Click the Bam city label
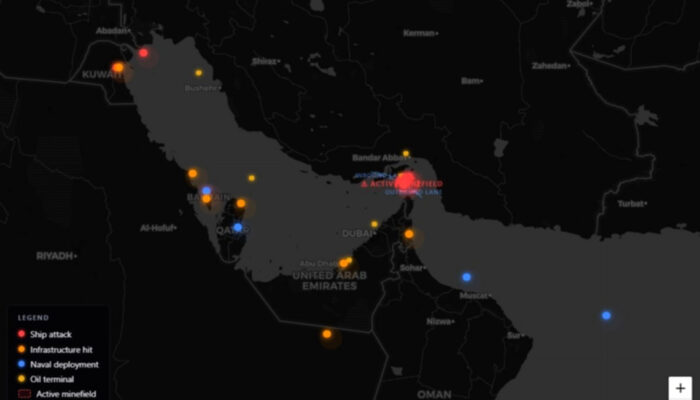This screenshot has width=700, height=400. tap(472, 81)
